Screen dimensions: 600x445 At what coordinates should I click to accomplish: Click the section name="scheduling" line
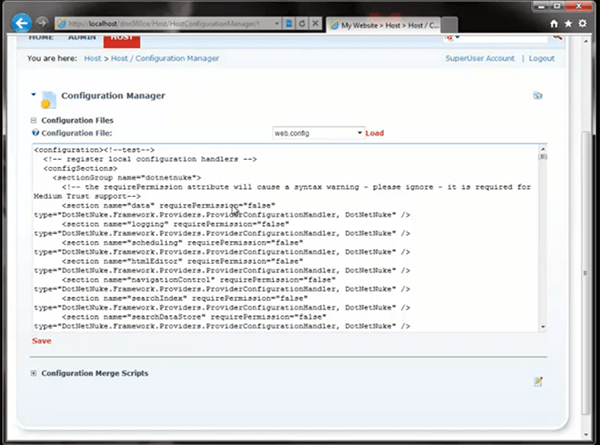pos(183,243)
